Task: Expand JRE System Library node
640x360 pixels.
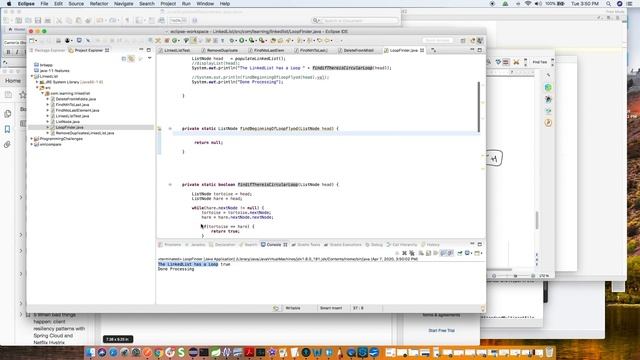Action: coord(37,82)
